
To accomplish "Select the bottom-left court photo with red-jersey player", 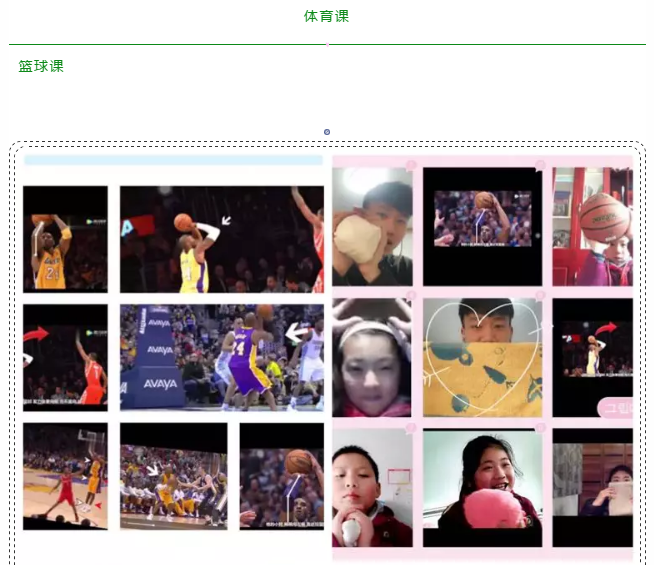I will tap(65, 476).
